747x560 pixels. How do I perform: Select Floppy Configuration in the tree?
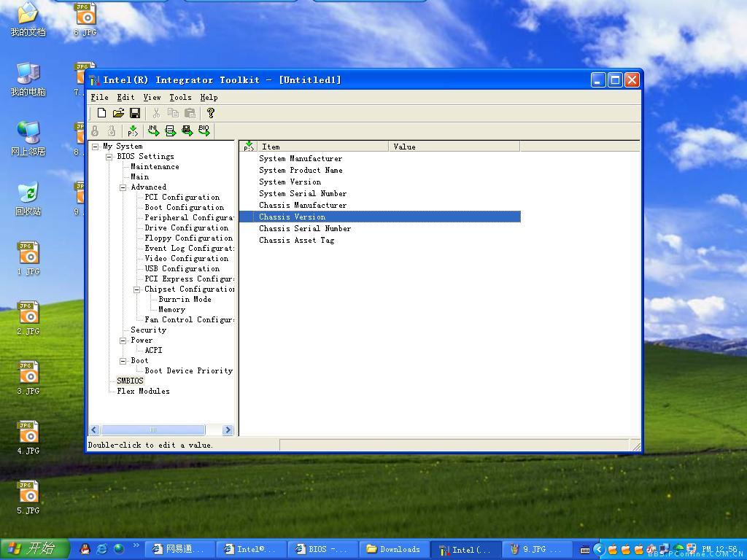click(189, 238)
